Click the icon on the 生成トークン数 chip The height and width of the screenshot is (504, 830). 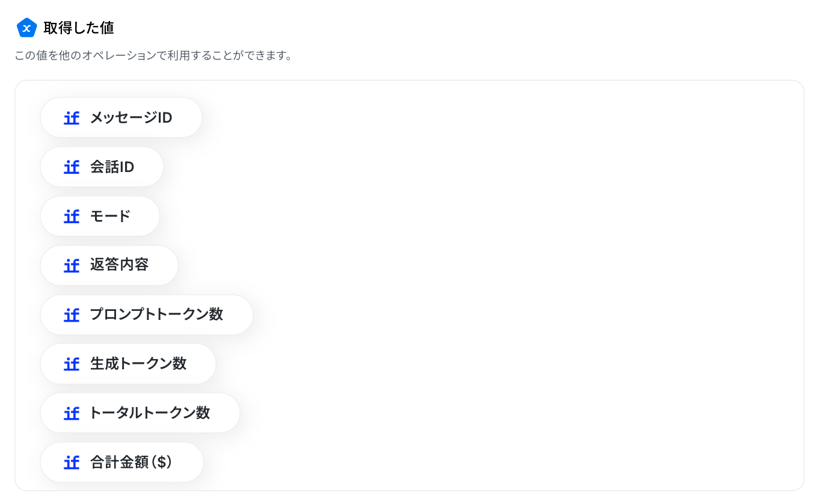(x=72, y=364)
